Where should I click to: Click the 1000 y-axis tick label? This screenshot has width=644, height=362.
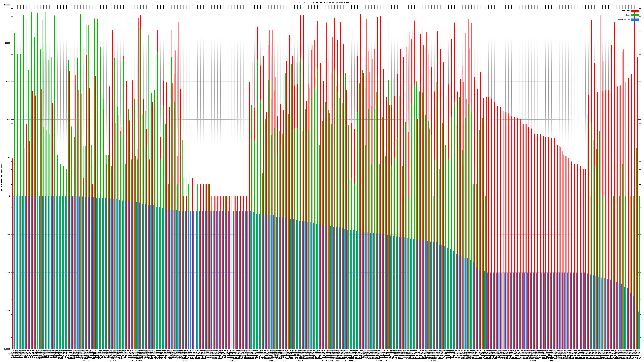pyautogui.click(x=8, y=81)
